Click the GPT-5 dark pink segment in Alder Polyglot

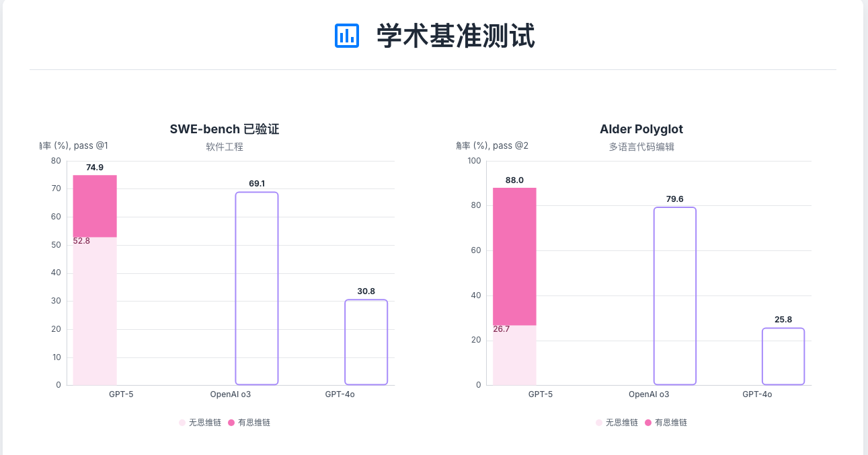pyautogui.click(x=514, y=256)
